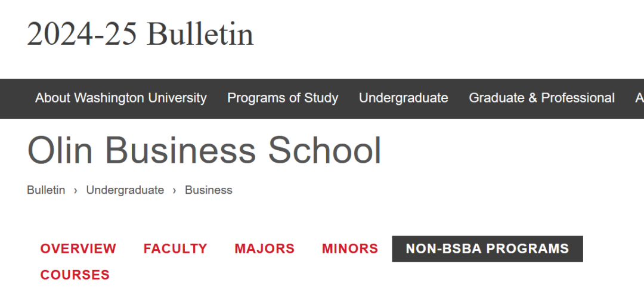Viewport: 644px width, 304px height.
Task: Click the Olin Business School page heading
Action: tap(204, 150)
